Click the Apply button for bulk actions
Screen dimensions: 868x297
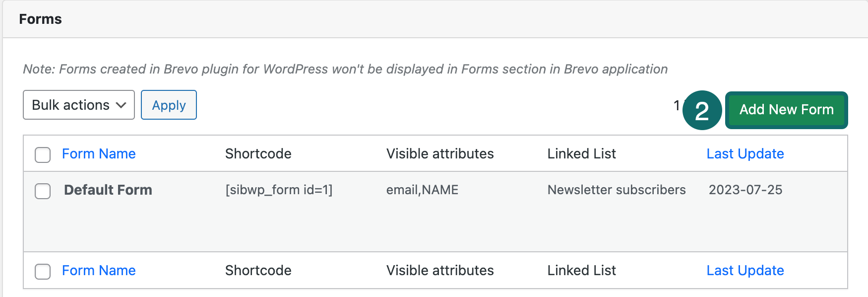tap(169, 105)
